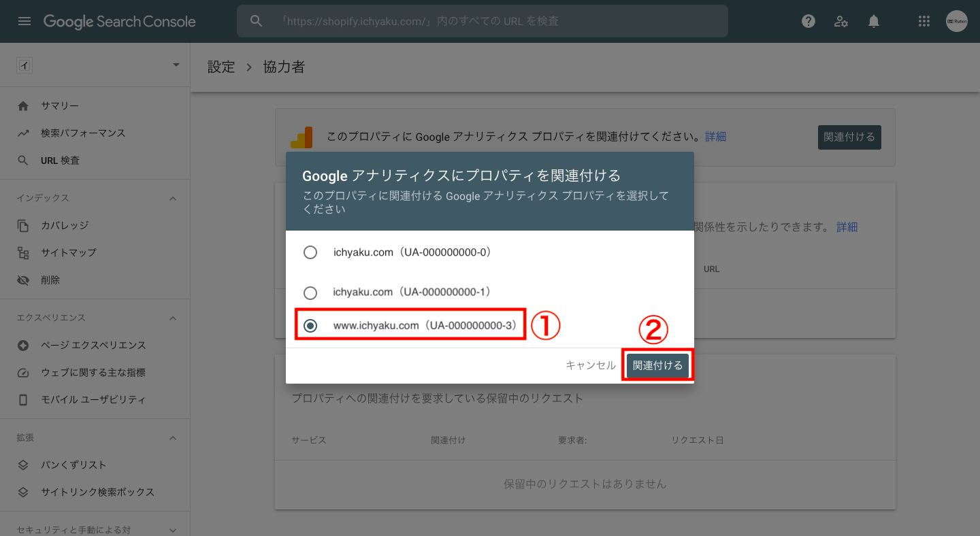Collapse the 拡張 section
The width and height of the screenshot is (980, 536).
coord(173,438)
